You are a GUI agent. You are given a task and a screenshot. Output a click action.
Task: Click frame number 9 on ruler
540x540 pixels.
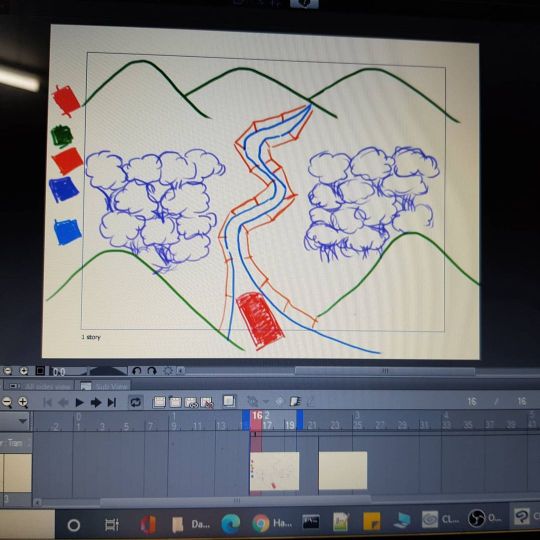point(174,426)
